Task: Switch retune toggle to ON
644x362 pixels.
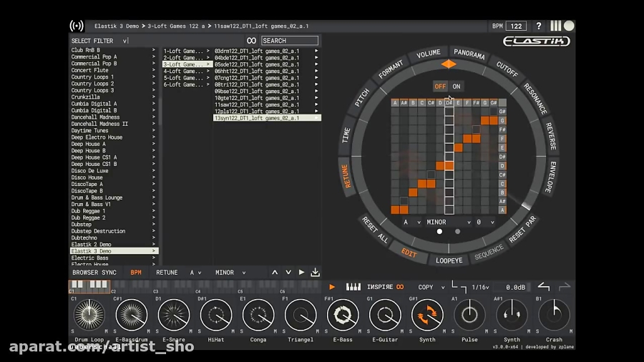Action: point(457,87)
